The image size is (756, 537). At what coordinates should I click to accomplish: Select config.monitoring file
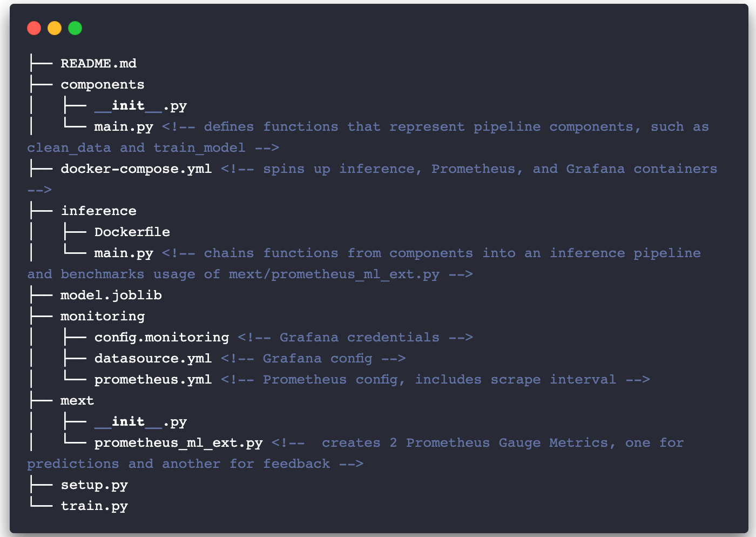[x=161, y=338]
